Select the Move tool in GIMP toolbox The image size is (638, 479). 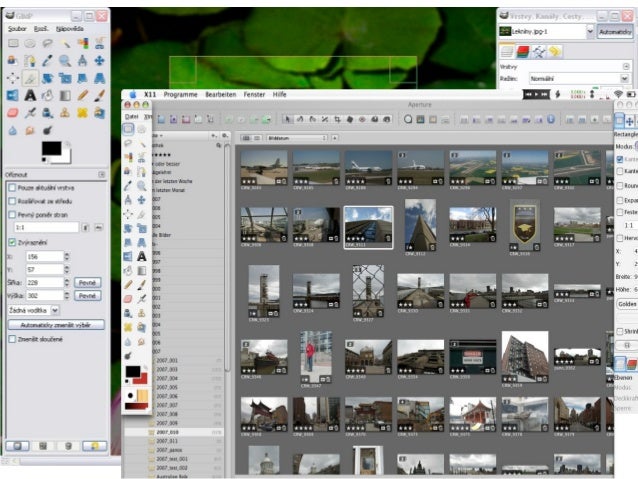tap(100, 60)
